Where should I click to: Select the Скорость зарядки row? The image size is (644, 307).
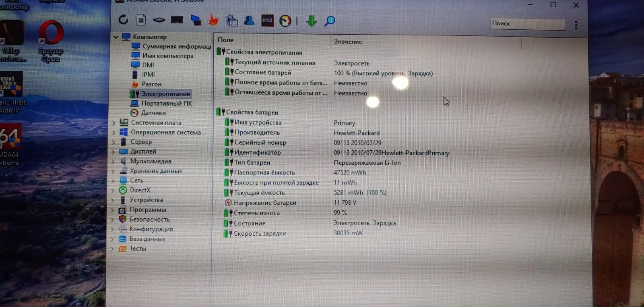293,233
